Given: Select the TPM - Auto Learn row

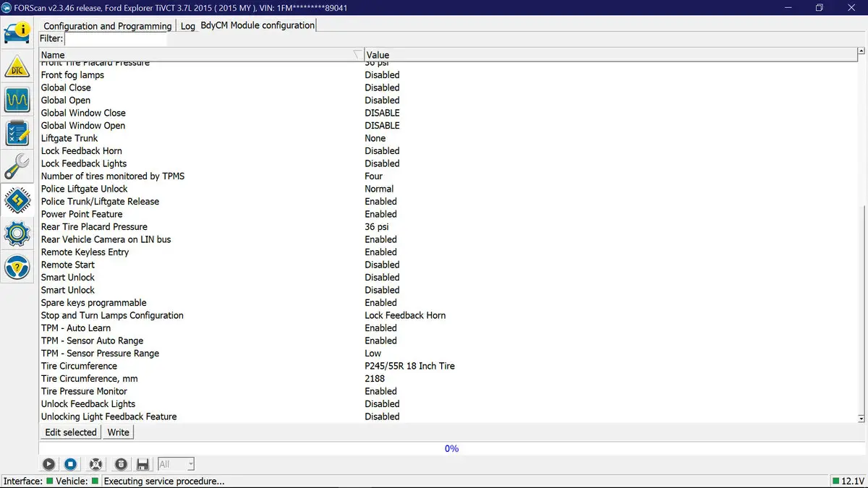Looking at the screenshot, I should [x=447, y=328].
